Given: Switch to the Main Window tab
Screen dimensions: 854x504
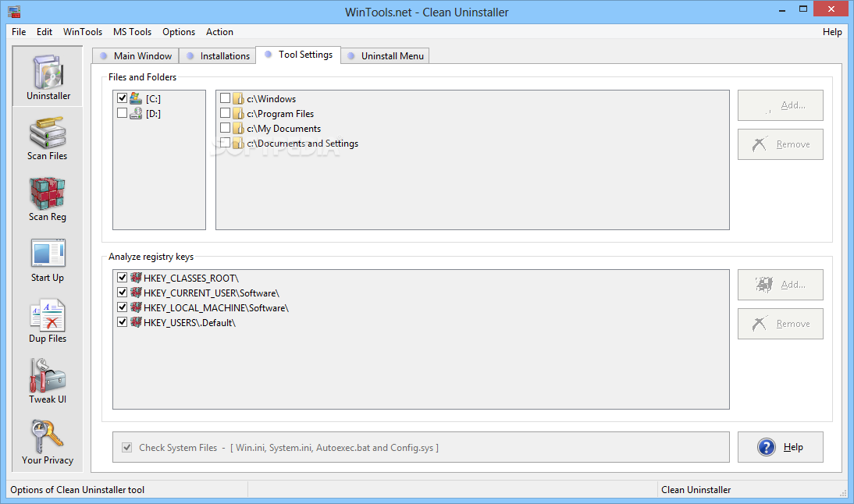Looking at the screenshot, I should [136, 55].
